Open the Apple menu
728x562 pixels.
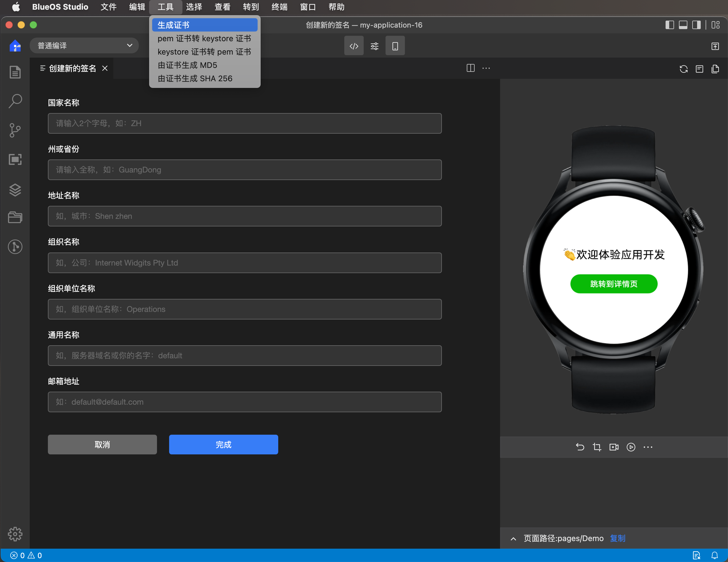click(16, 7)
